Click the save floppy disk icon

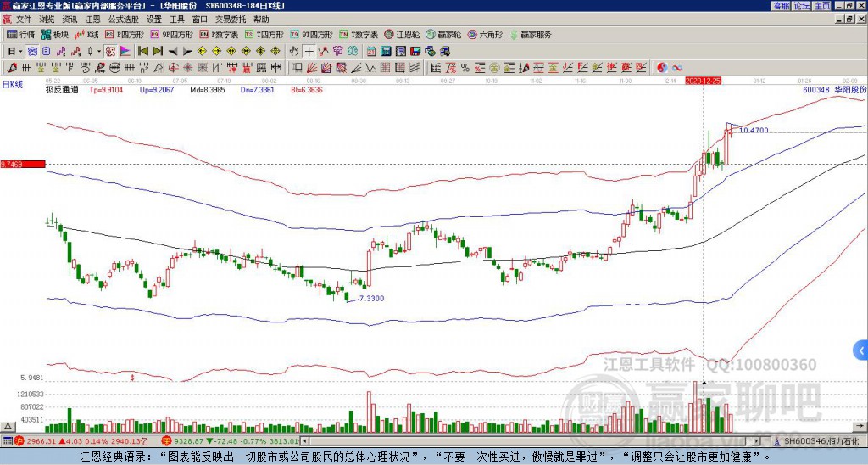(x=415, y=52)
